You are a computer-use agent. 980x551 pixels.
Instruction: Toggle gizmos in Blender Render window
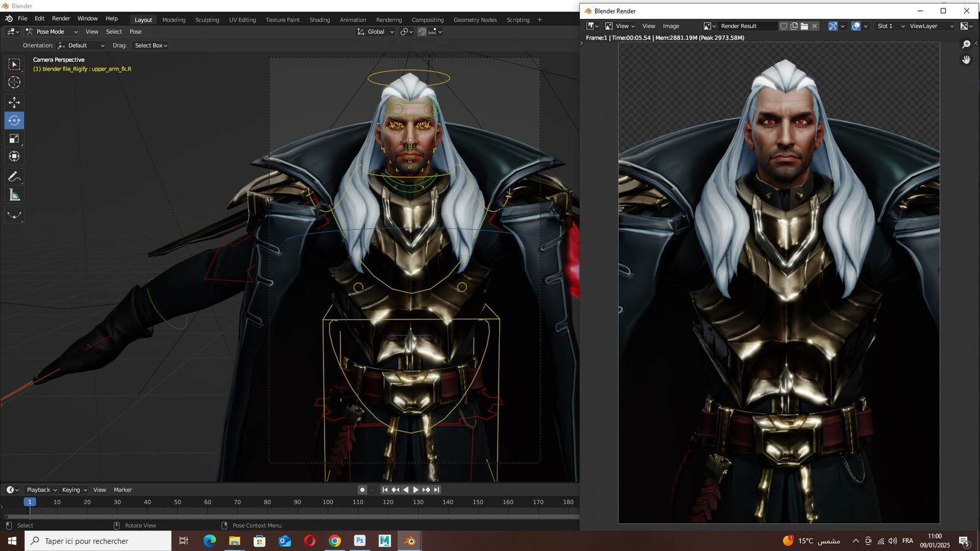coord(832,26)
